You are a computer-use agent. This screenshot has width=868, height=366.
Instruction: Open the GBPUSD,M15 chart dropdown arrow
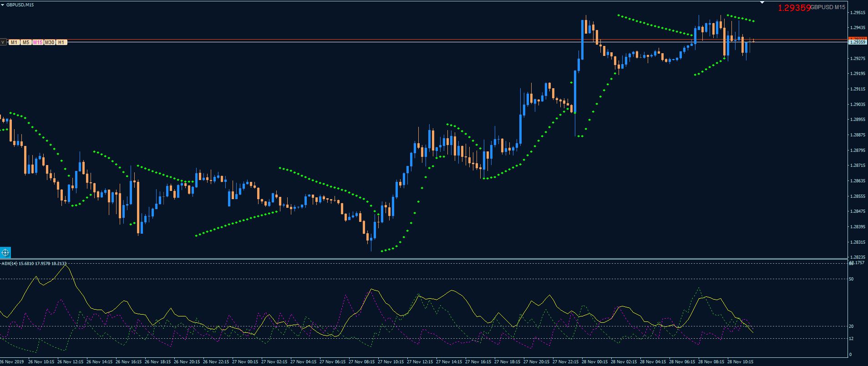click(x=3, y=5)
